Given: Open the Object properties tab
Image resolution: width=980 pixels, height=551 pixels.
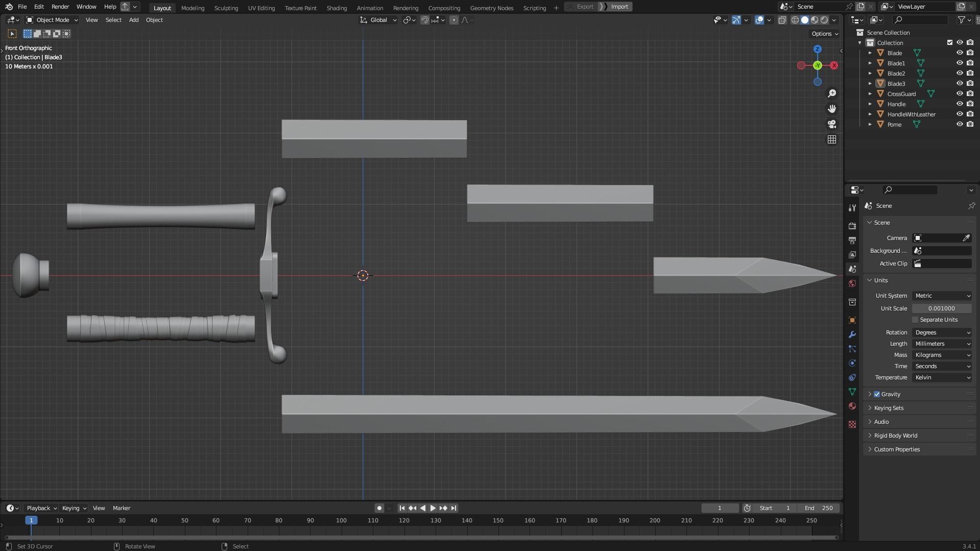Looking at the screenshot, I should [x=852, y=320].
